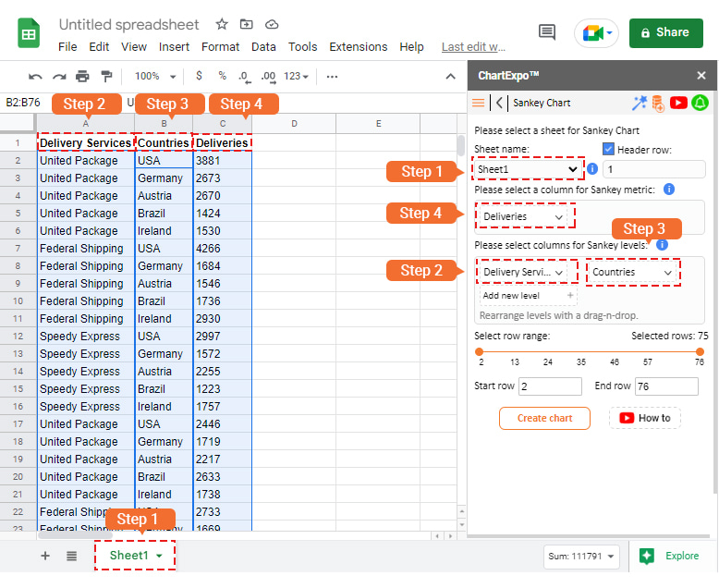Open the Sheet1 tab dropdown
Screen dimensions: 719x588
click(159, 556)
